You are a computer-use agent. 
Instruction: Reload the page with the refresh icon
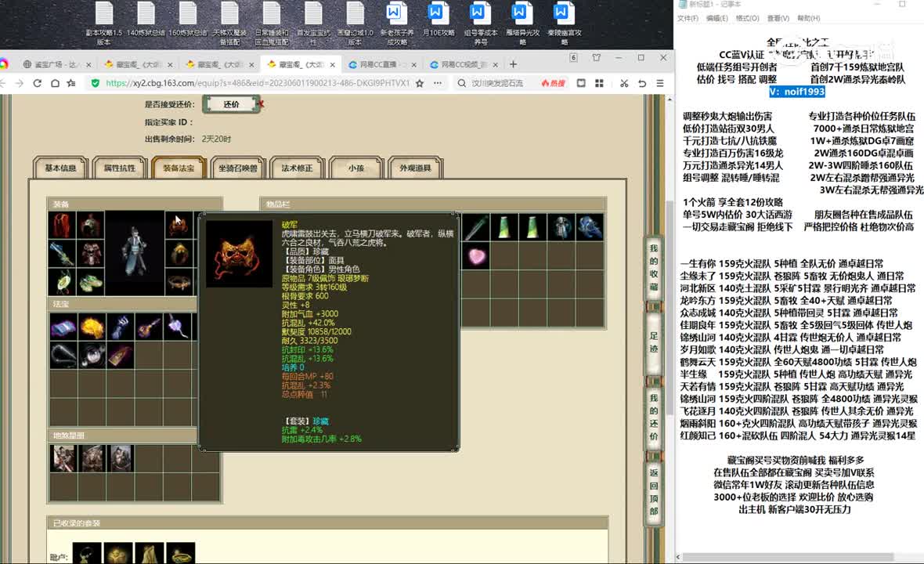tap(37, 83)
